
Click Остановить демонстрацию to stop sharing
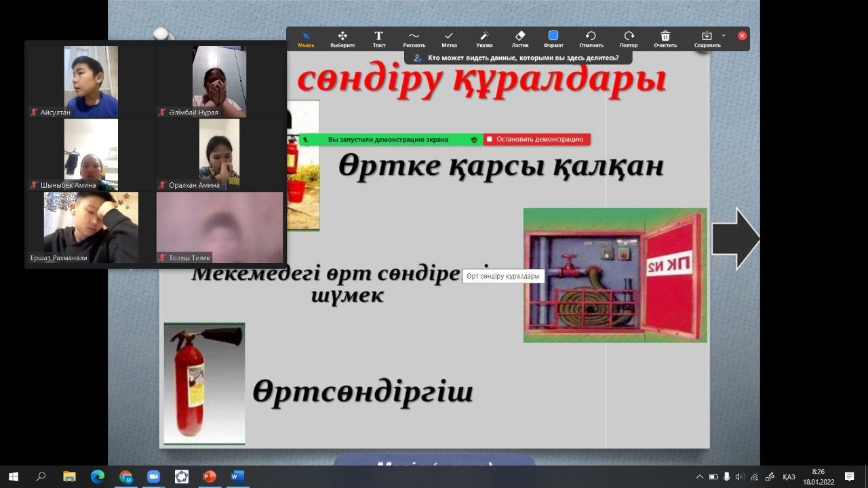[536, 140]
